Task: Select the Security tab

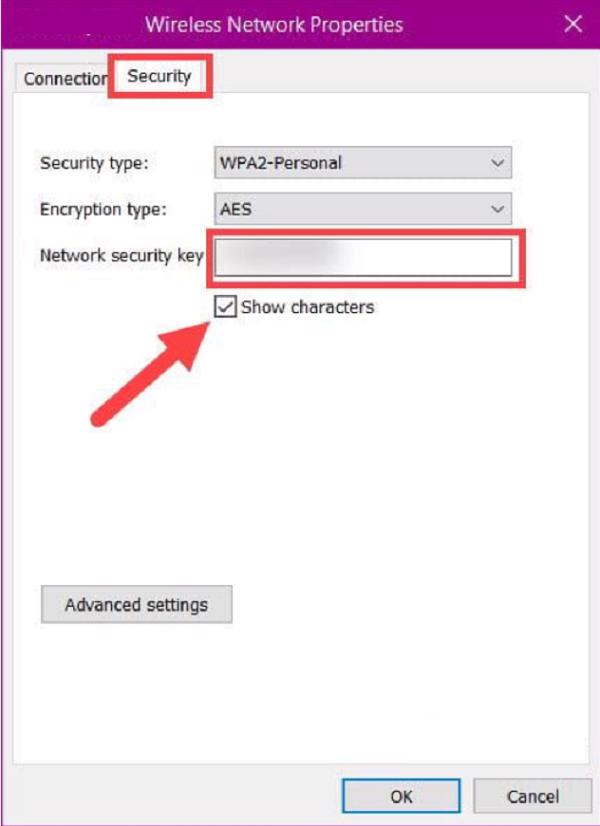Action: (159, 76)
